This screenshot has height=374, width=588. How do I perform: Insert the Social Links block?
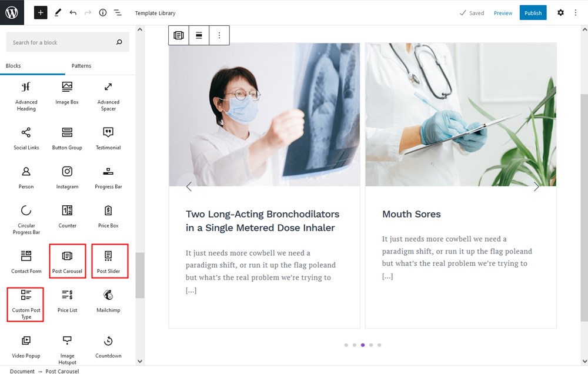point(26,139)
